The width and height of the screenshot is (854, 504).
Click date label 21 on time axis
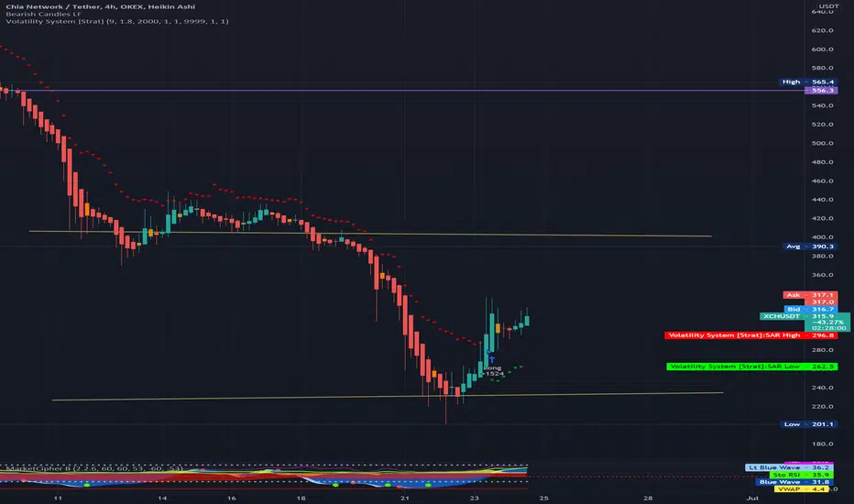[405, 498]
